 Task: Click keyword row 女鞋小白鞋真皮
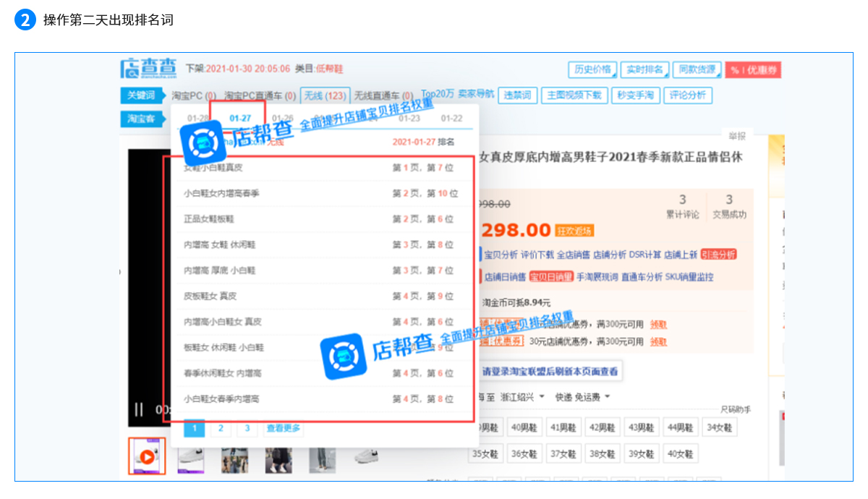[322, 168]
